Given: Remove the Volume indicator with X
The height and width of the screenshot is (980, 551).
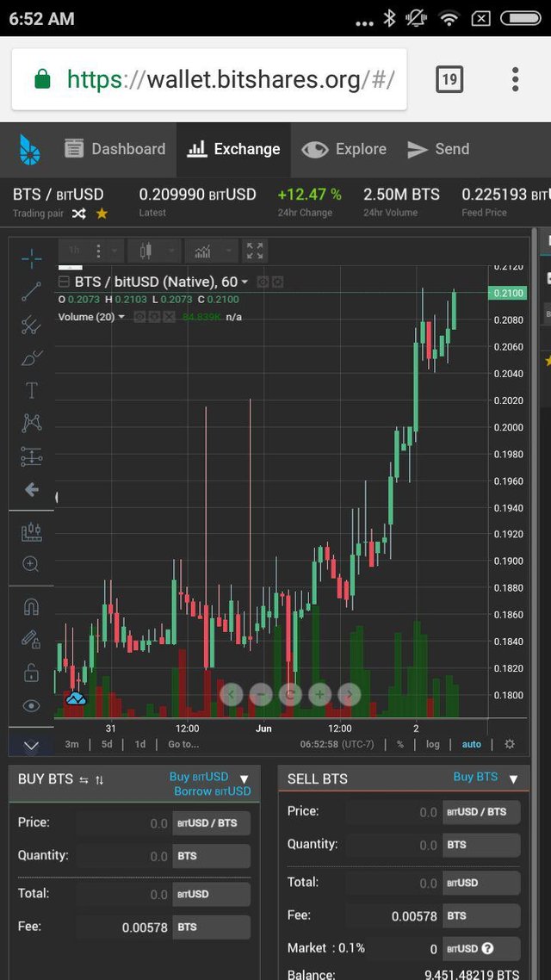Looking at the screenshot, I should (x=170, y=317).
